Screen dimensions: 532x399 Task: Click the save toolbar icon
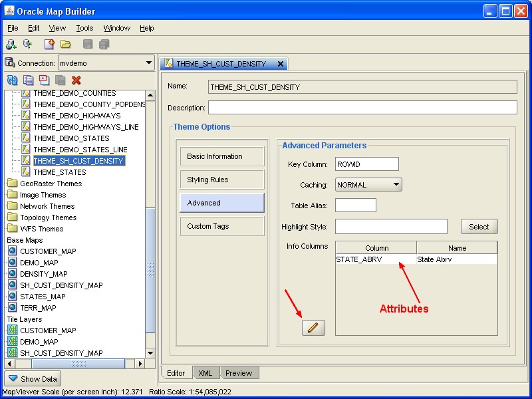click(x=88, y=44)
